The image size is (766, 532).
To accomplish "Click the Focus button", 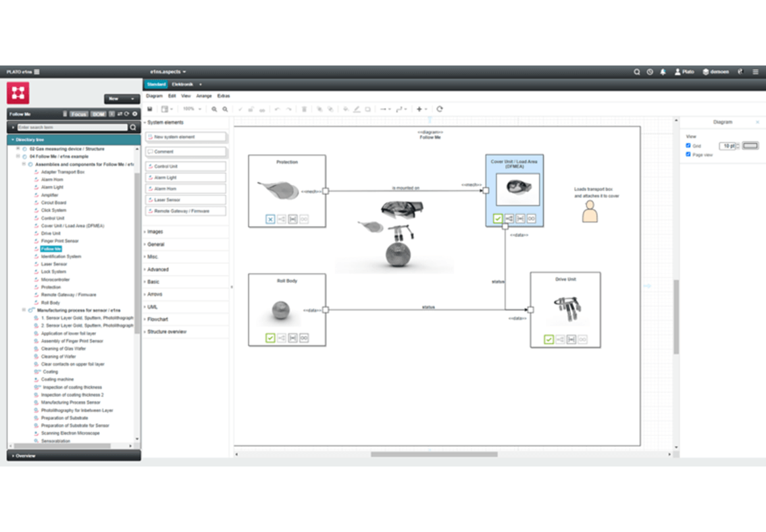I will tap(79, 114).
